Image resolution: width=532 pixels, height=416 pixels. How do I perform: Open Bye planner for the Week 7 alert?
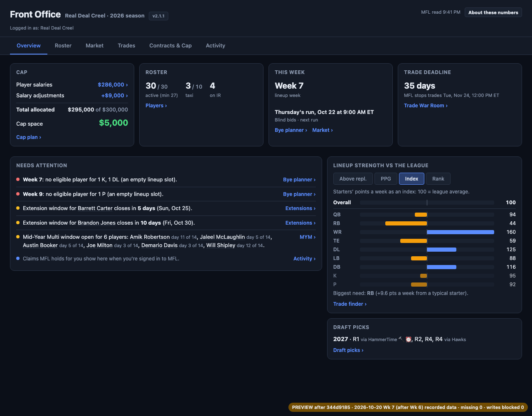tap(299, 180)
